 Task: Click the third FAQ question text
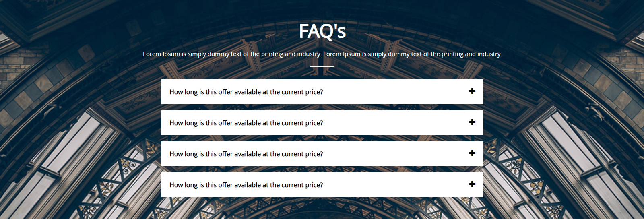tap(246, 154)
